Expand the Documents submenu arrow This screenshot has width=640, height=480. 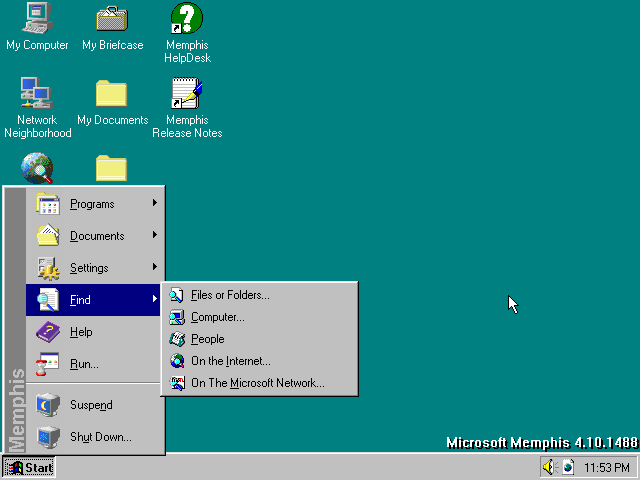point(155,234)
